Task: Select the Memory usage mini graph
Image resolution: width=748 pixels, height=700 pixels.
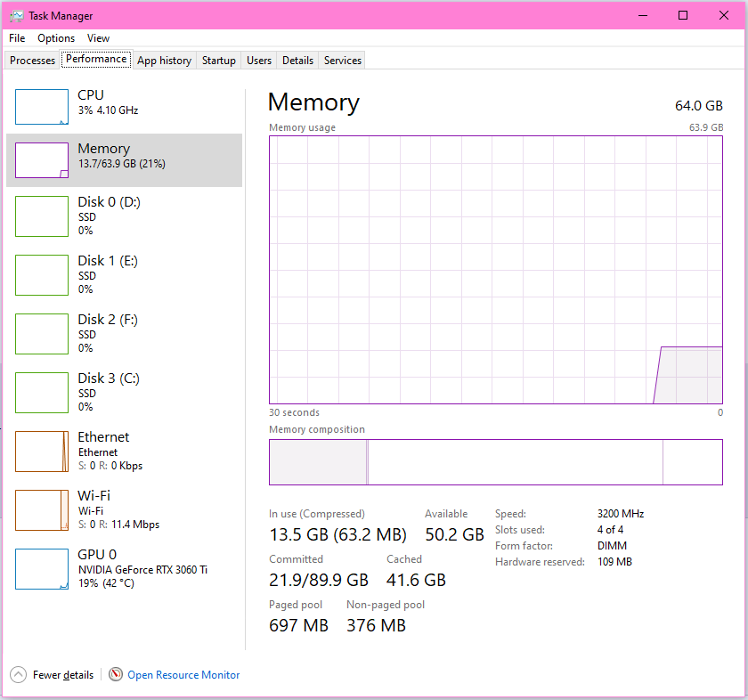Action: point(42,160)
